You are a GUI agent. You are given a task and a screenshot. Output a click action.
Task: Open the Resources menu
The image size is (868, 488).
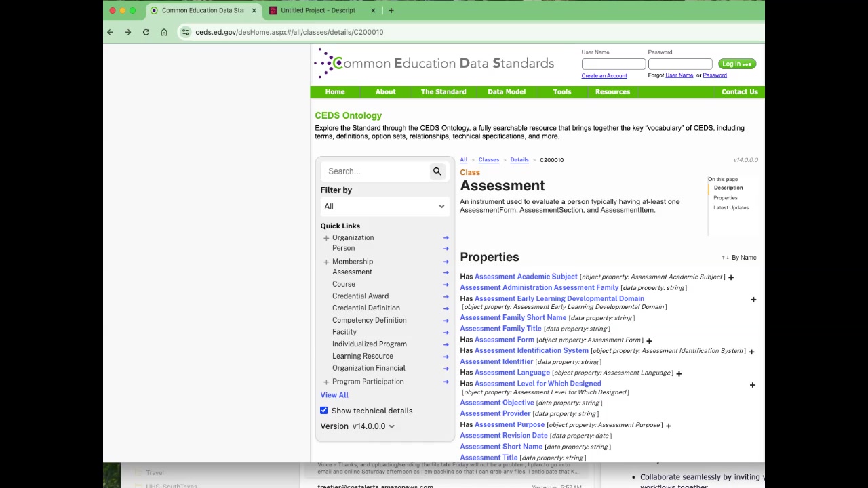point(612,92)
